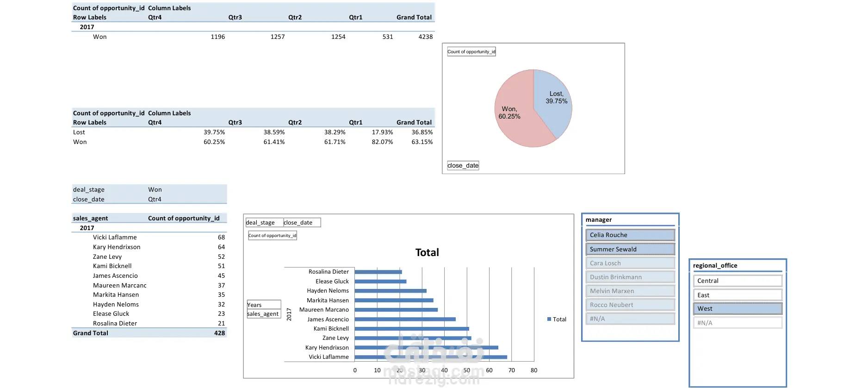Select Rocco Neubert in manager slicer
This screenshot has height=388, width=868.
click(x=630, y=305)
